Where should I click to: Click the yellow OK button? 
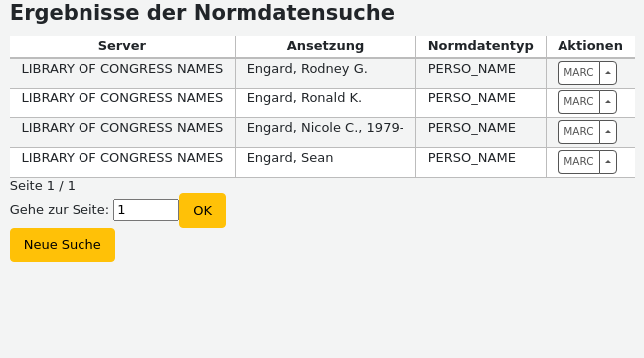pos(202,211)
